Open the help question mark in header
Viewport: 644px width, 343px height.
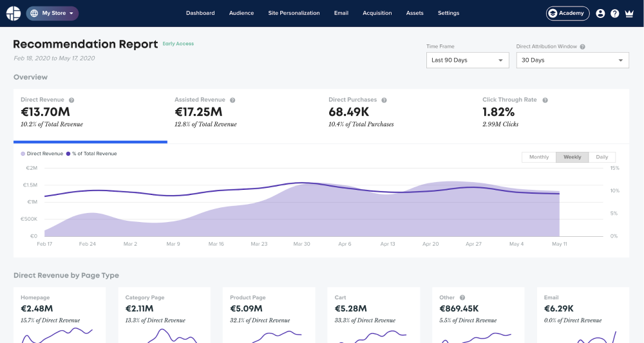tap(614, 14)
